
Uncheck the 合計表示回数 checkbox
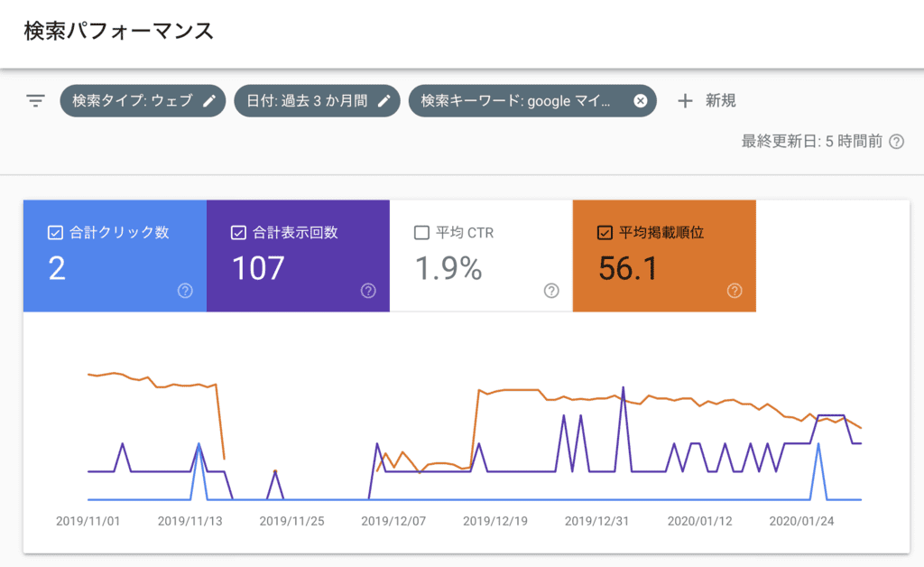click(x=237, y=232)
